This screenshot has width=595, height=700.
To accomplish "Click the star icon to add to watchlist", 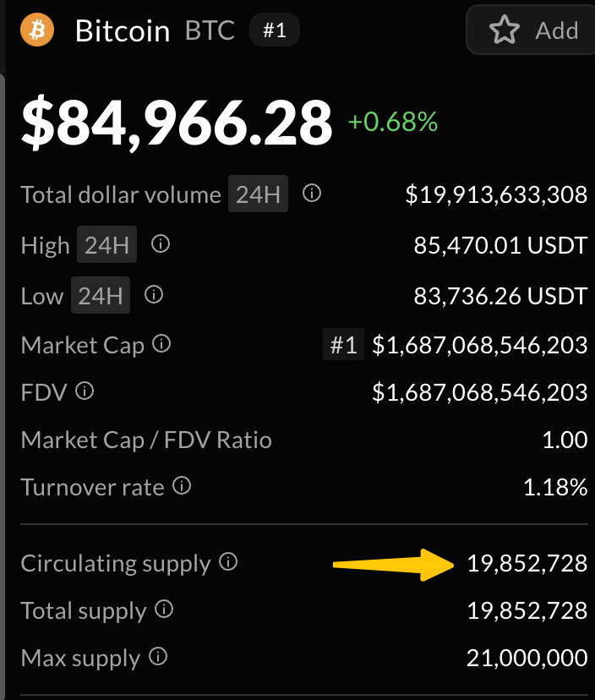I will point(505,30).
